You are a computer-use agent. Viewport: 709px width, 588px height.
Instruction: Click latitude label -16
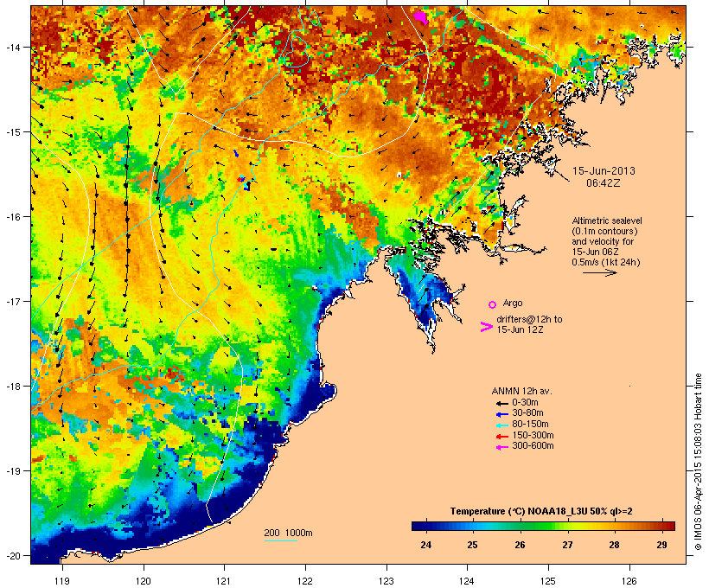tap(13, 217)
